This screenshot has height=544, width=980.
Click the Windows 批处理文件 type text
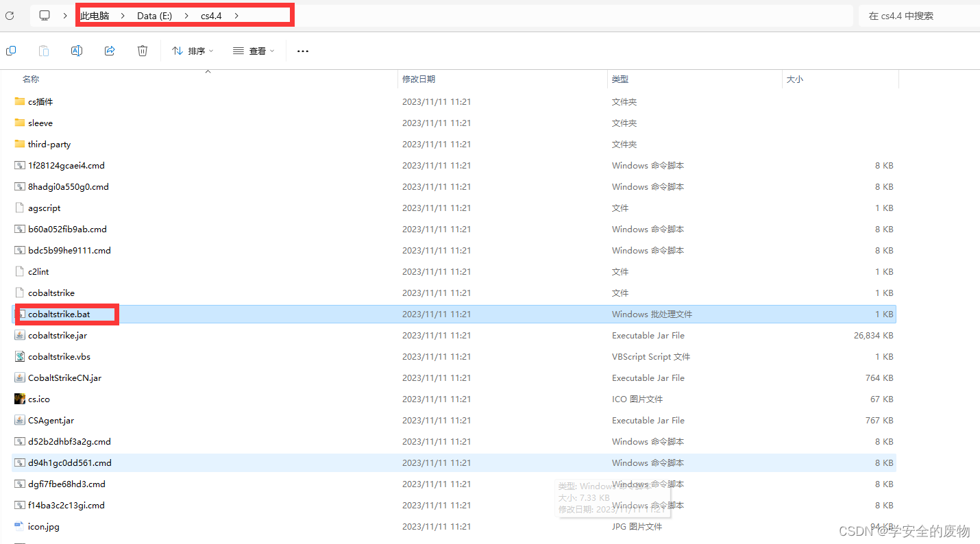click(652, 314)
